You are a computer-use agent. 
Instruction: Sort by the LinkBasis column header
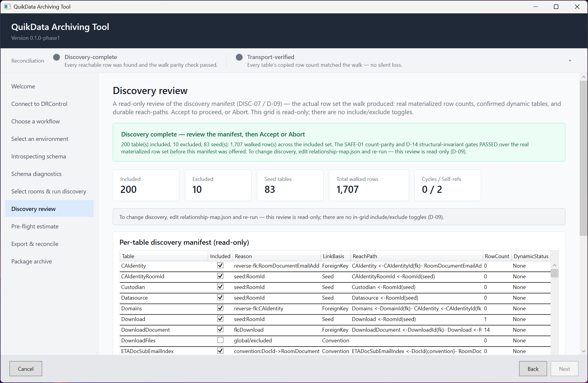(336, 256)
